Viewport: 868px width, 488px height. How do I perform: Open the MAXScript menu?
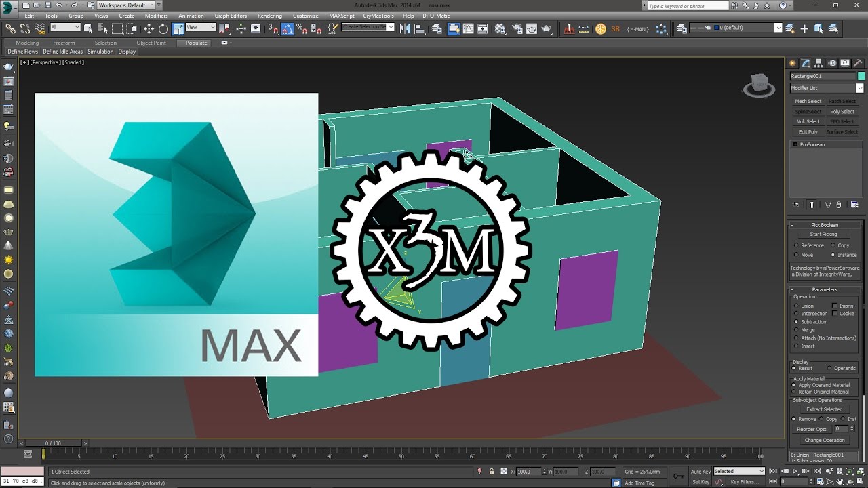[x=342, y=16]
